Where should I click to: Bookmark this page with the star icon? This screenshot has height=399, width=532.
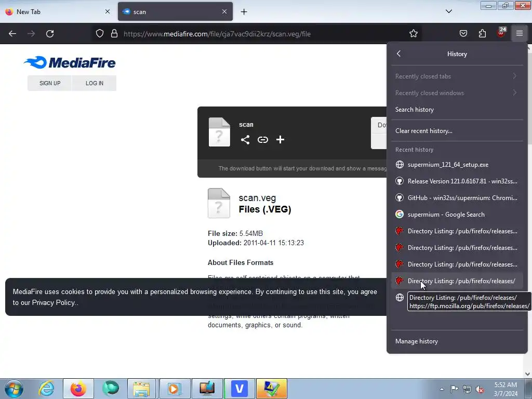[413, 34]
